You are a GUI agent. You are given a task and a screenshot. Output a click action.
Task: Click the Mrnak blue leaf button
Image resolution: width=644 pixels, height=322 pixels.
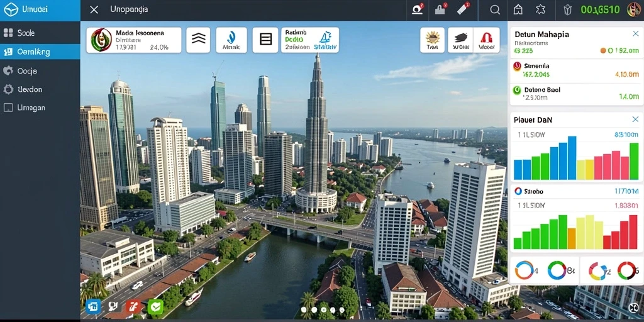pyautogui.click(x=231, y=40)
